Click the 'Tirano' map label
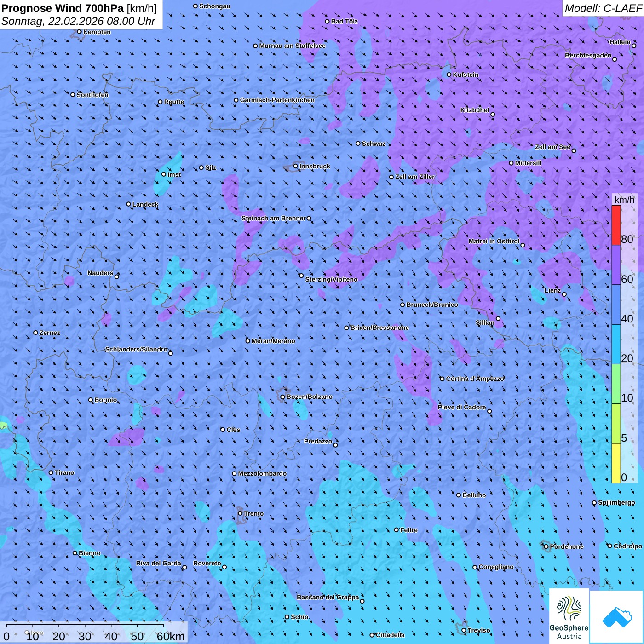Viewport: 644px width, 644px height. (64, 472)
